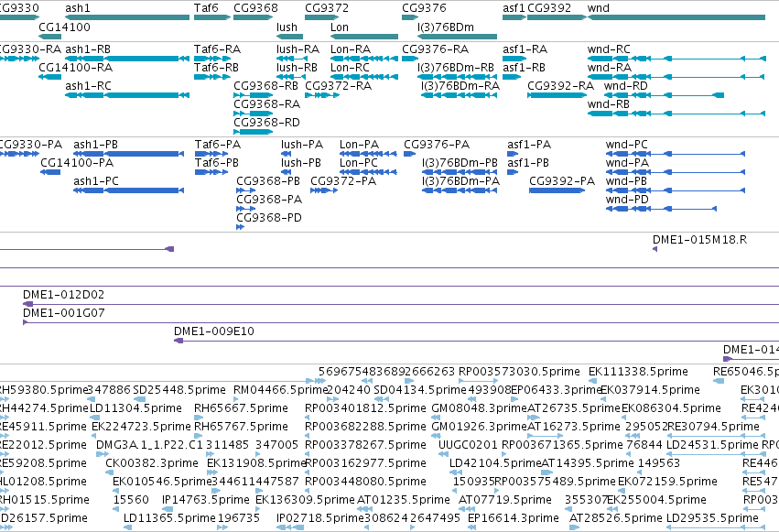Select the LD11304.5prime EST label
The image size is (779, 532).
pyautogui.click(x=135, y=408)
